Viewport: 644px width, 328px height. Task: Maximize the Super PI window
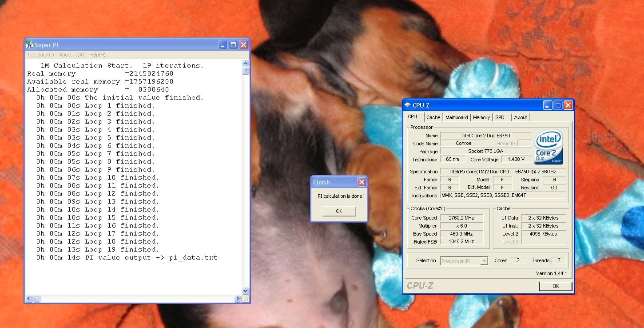(x=233, y=45)
